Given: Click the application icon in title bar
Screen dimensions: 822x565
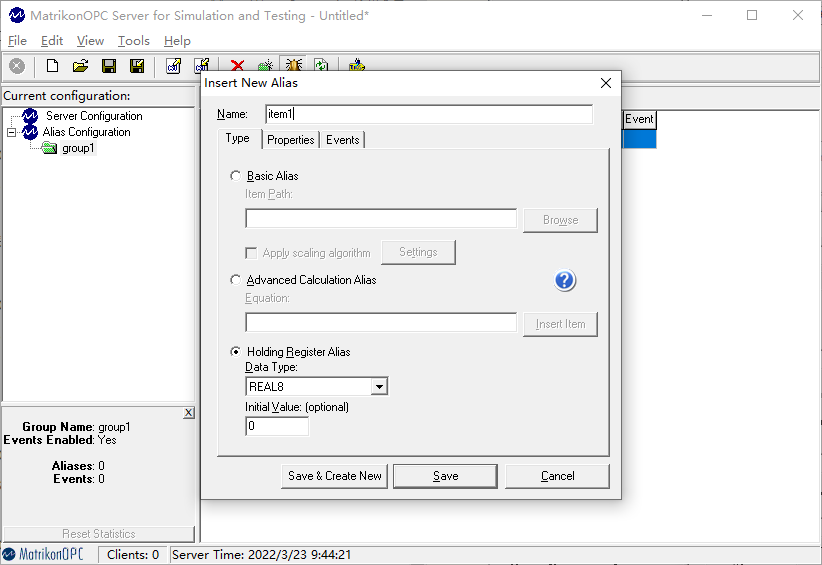Looking at the screenshot, I should point(17,15).
